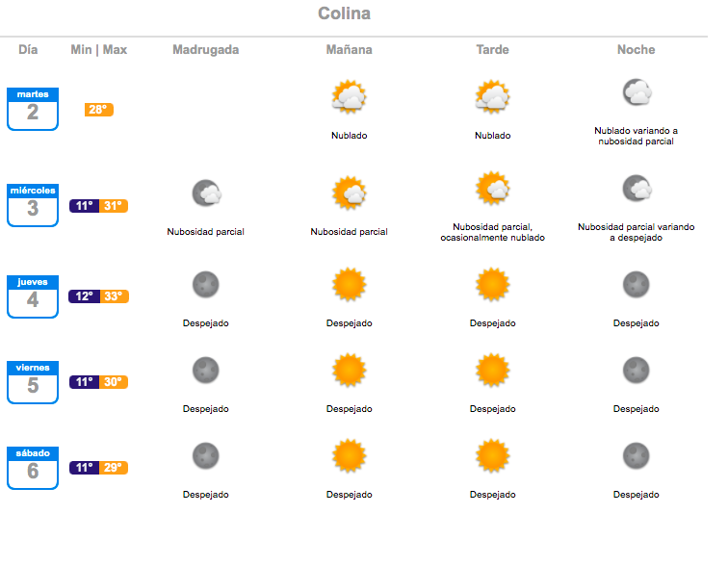
Task: Click Tuesday morning cloudy sun icon
Action: click(x=349, y=97)
